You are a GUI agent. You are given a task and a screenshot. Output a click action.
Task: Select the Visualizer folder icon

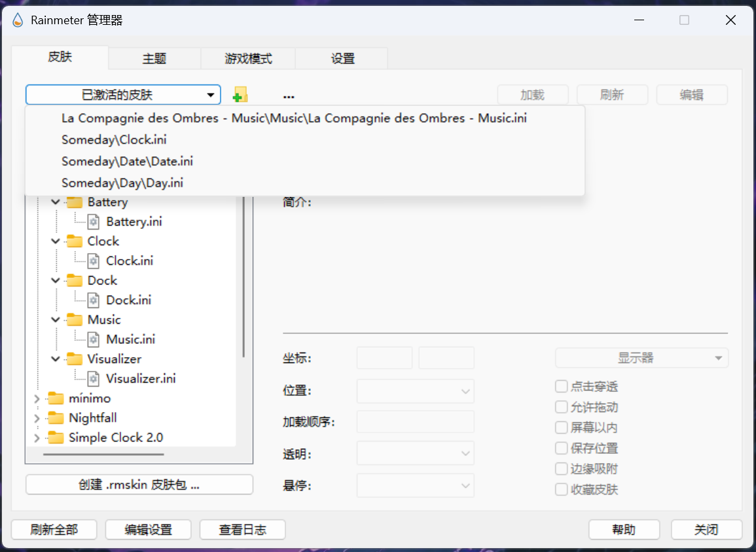[74, 359]
